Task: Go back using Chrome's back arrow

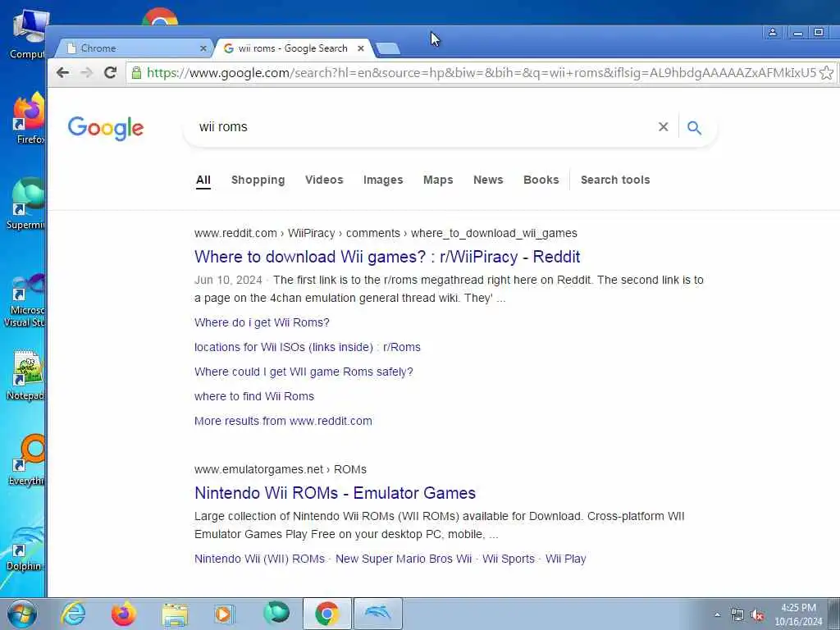Action: click(x=62, y=72)
